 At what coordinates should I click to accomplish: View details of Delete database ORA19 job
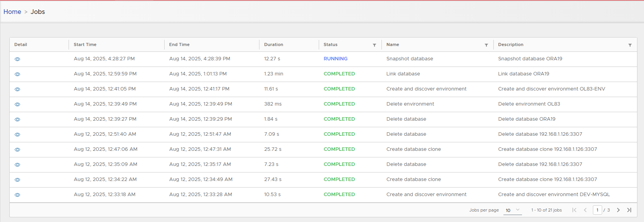[x=17, y=120]
